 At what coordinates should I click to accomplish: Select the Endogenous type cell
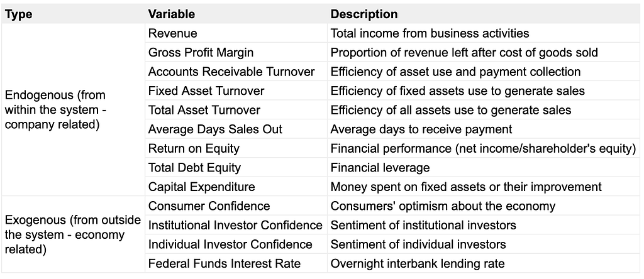(73, 109)
